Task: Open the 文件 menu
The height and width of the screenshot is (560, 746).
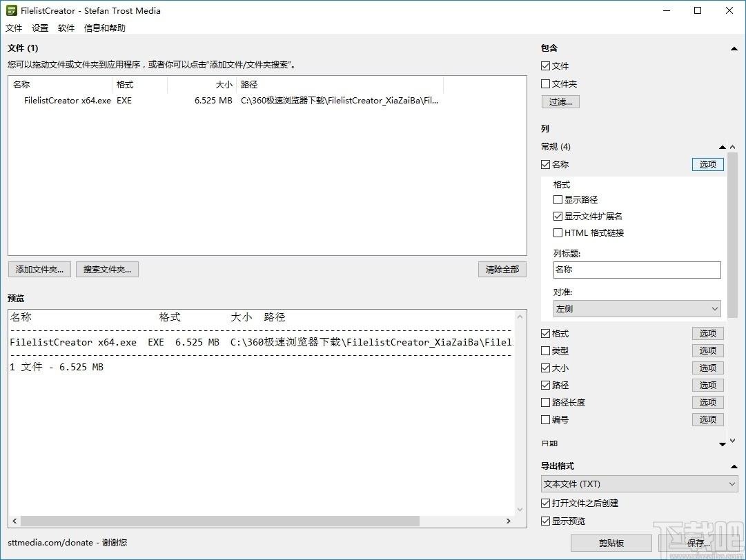Action: tap(14, 28)
